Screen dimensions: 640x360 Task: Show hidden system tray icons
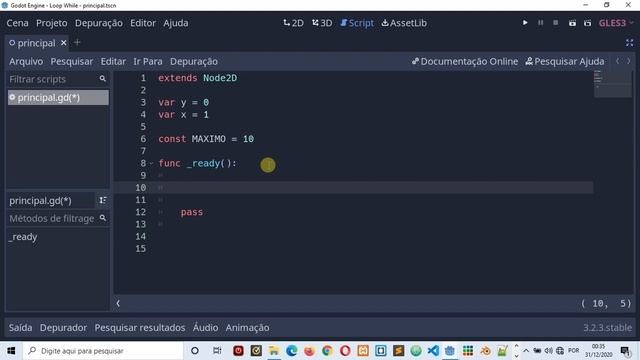[526, 351]
